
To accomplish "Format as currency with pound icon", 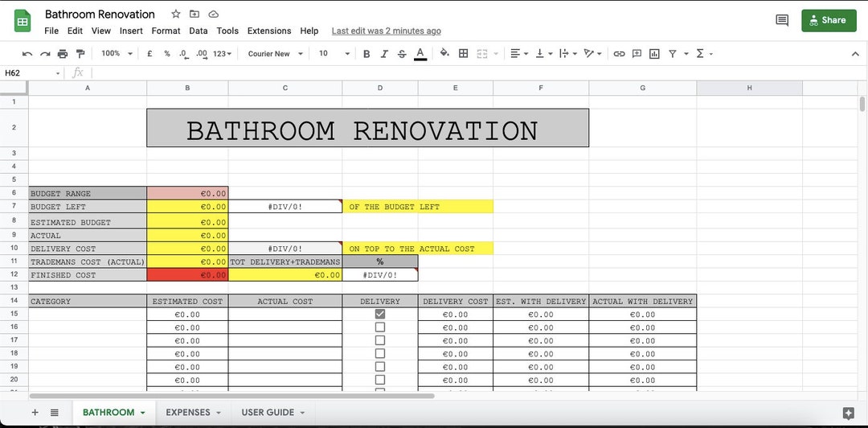I will tap(149, 54).
